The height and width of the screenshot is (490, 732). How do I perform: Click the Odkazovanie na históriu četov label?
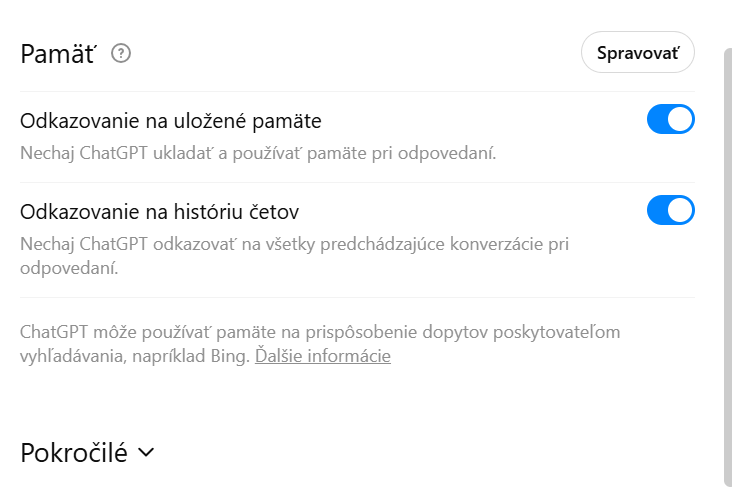point(160,212)
